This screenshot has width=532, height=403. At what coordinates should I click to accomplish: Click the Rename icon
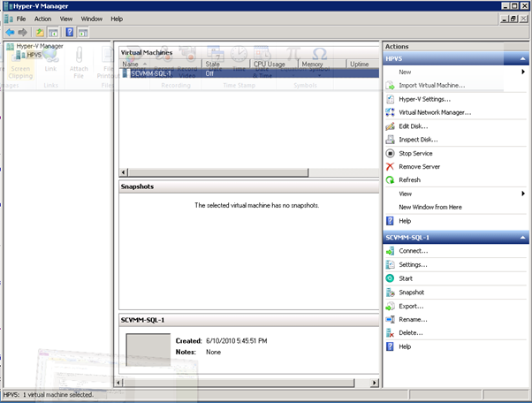pyautogui.click(x=391, y=320)
